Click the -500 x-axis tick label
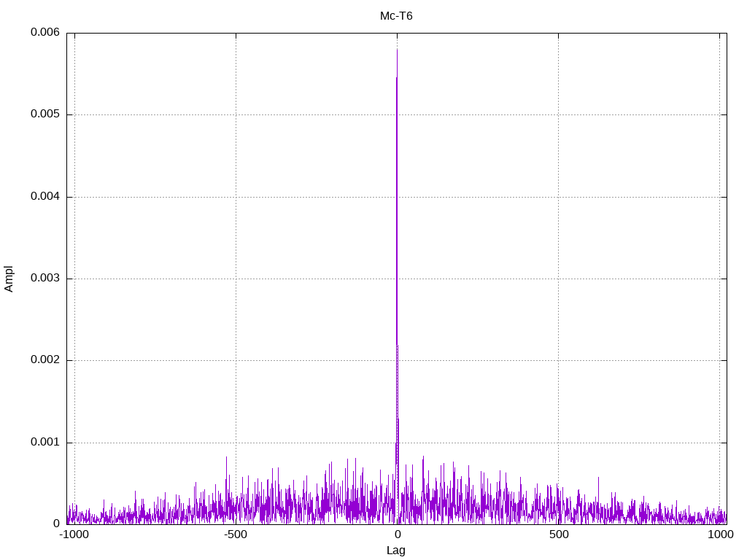This screenshot has height=560, width=747. point(236,534)
